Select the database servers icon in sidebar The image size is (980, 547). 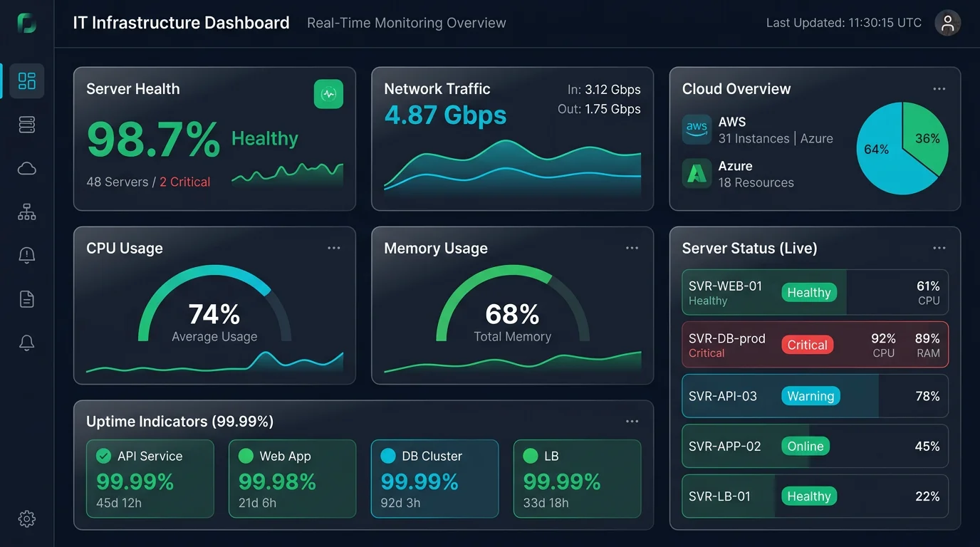[26, 125]
